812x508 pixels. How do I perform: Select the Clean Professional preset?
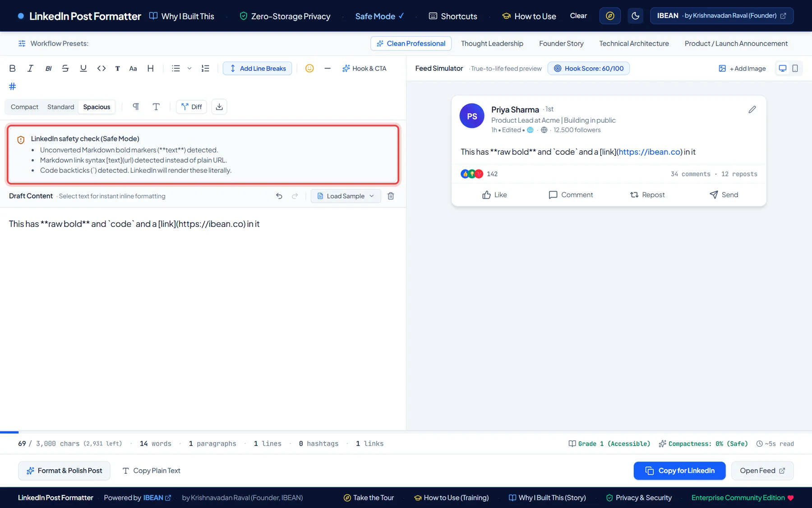(x=411, y=44)
